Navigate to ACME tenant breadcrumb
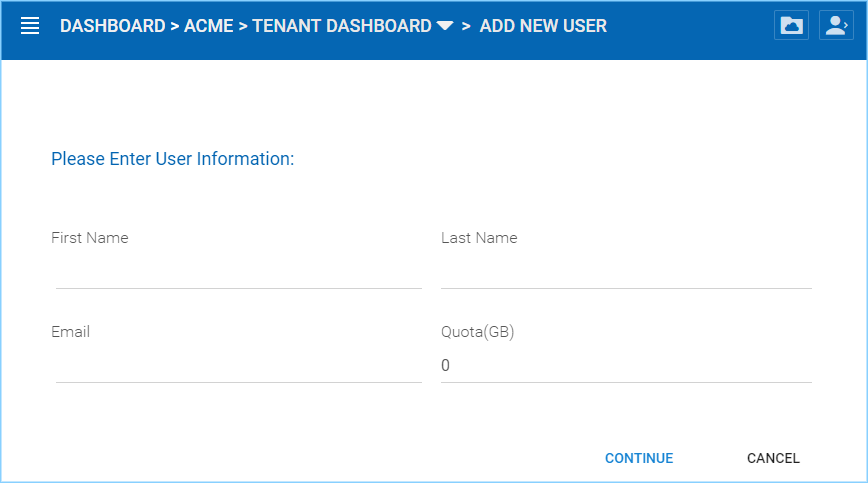The width and height of the screenshot is (868, 483). 208,26
